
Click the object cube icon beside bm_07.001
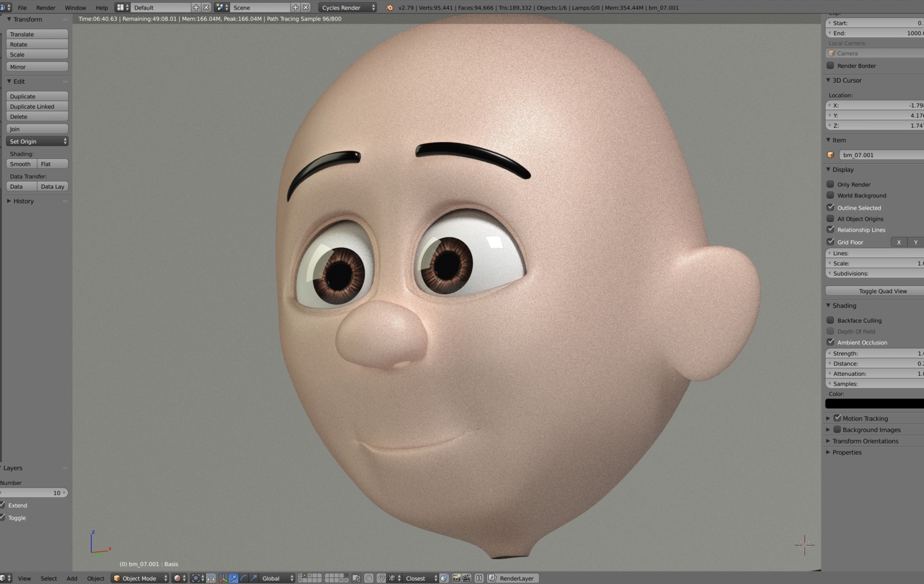pyautogui.click(x=830, y=155)
